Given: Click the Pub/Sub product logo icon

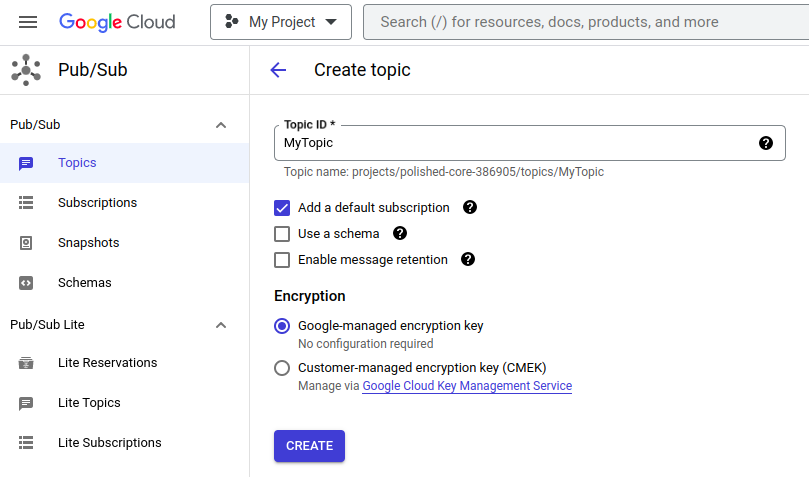Looking at the screenshot, I should click(x=26, y=70).
